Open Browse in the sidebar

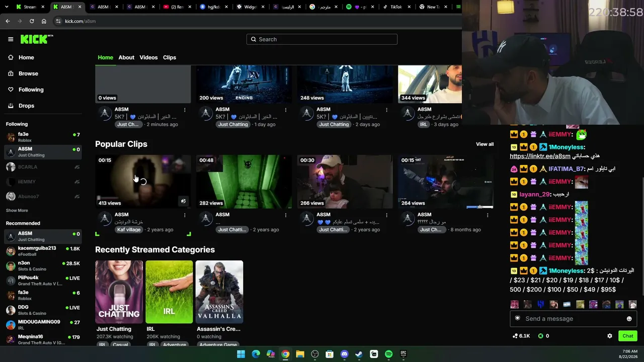pyautogui.click(x=28, y=73)
